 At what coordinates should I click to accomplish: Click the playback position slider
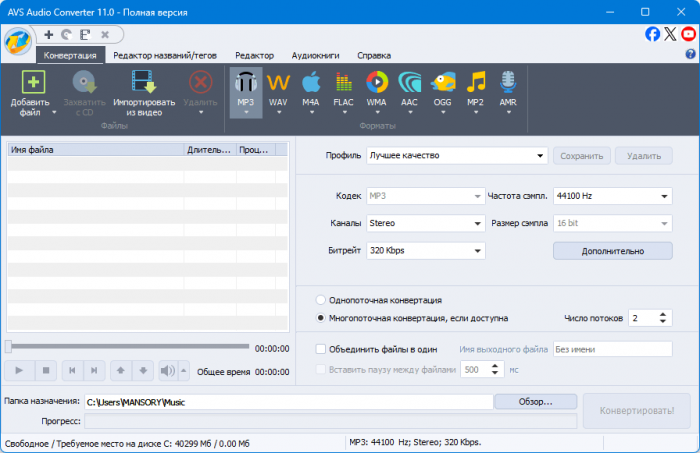click(126, 347)
